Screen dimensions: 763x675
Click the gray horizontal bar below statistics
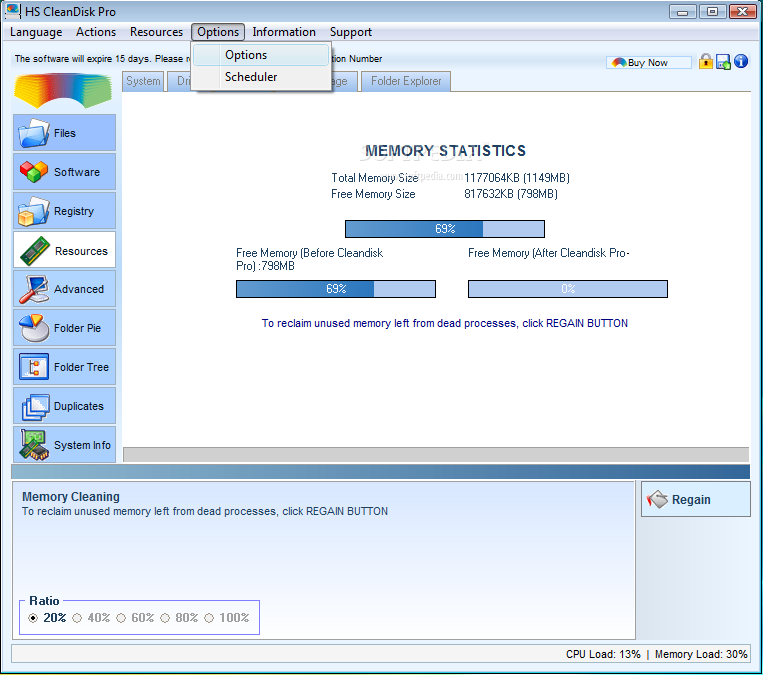(x=436, y=455)
